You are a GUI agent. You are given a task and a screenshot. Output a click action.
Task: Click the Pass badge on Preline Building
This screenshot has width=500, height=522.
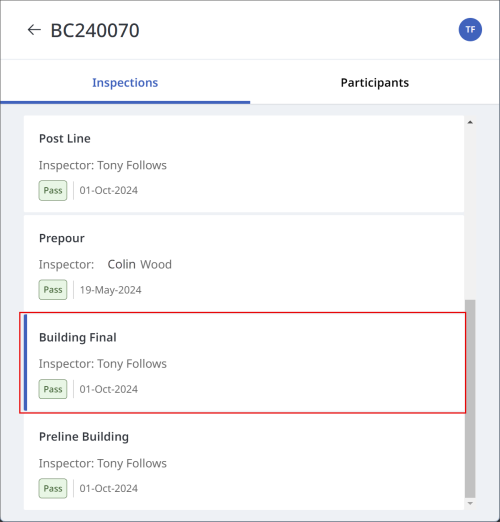tap(53, 488)
